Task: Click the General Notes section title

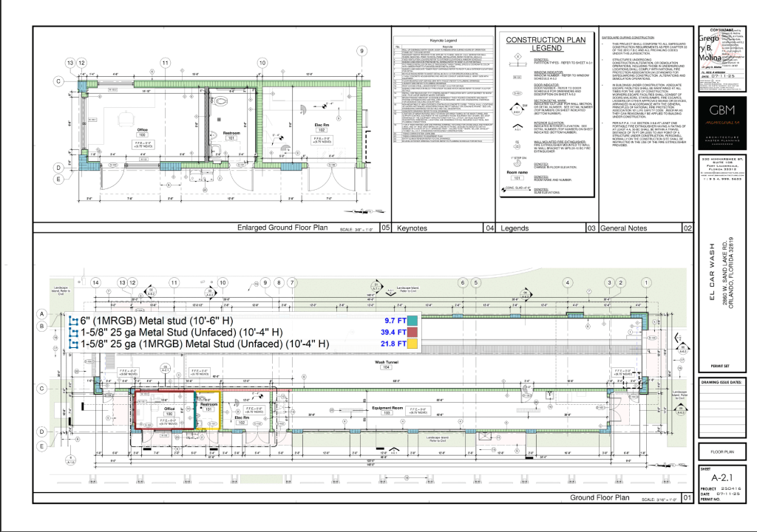Action: 624,229
